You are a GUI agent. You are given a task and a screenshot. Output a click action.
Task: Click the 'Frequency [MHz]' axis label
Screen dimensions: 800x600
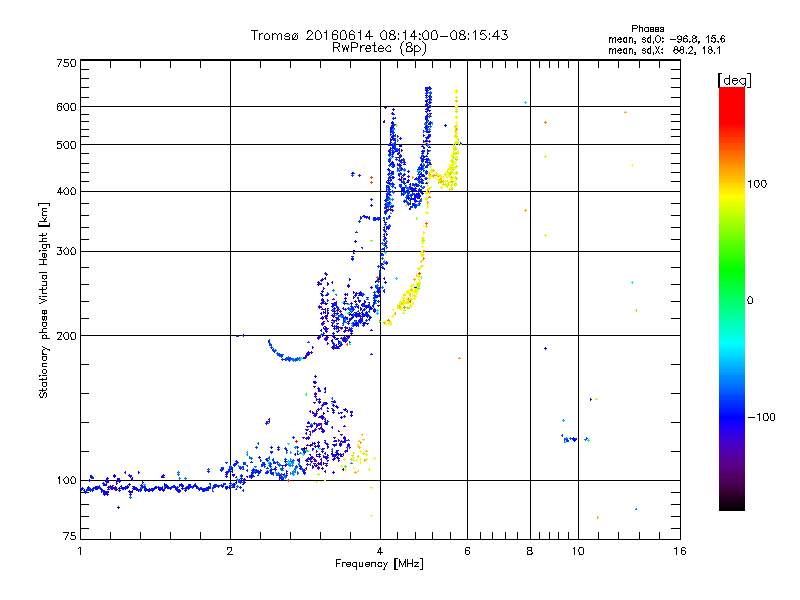coord(379,564)
